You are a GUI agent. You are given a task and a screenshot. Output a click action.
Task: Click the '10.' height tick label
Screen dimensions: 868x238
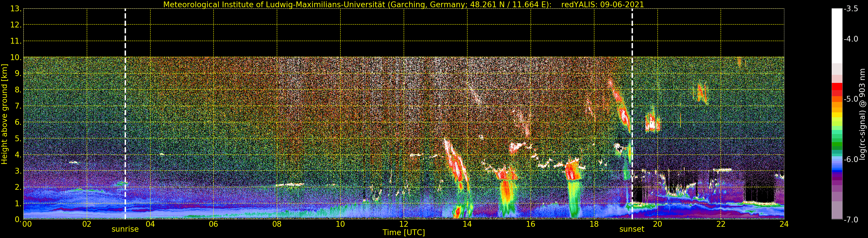pos(16,57)
